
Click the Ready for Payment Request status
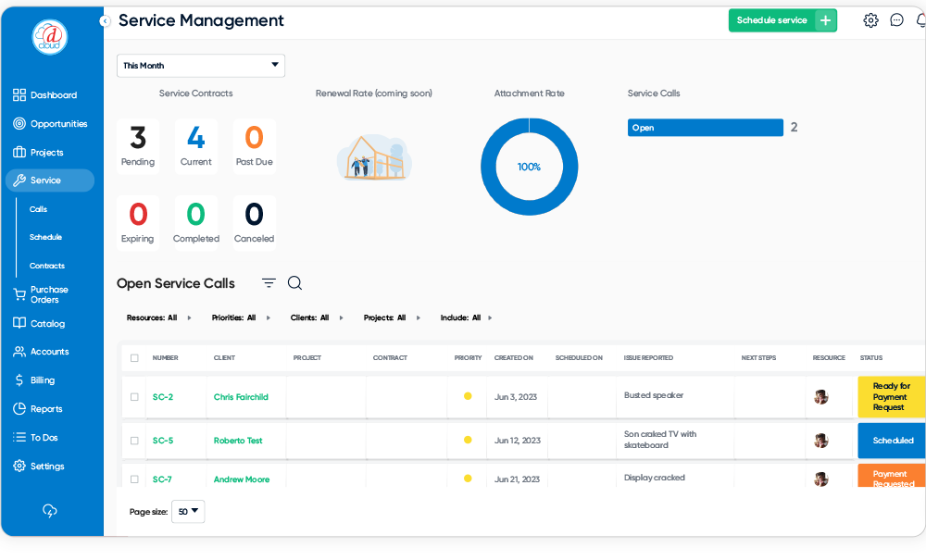(x=892, y=397)
